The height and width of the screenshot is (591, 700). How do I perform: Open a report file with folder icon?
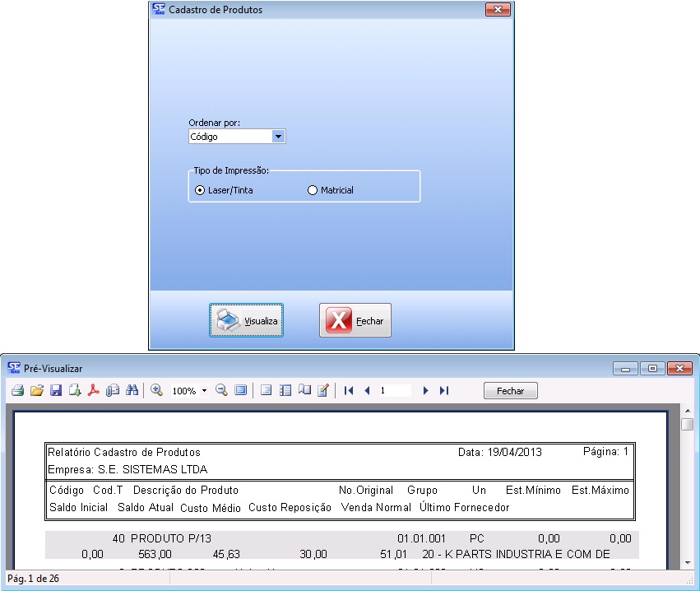pyautogui.click(x=36, y=391)
